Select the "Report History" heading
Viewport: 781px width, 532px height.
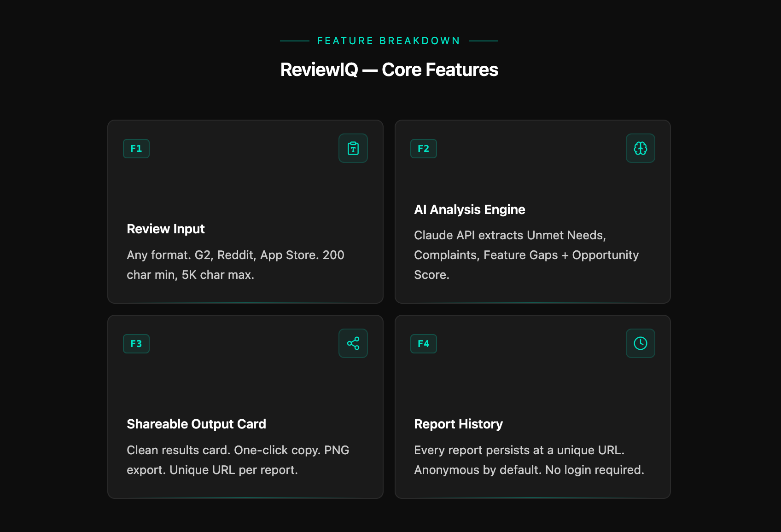coord(459,424)
